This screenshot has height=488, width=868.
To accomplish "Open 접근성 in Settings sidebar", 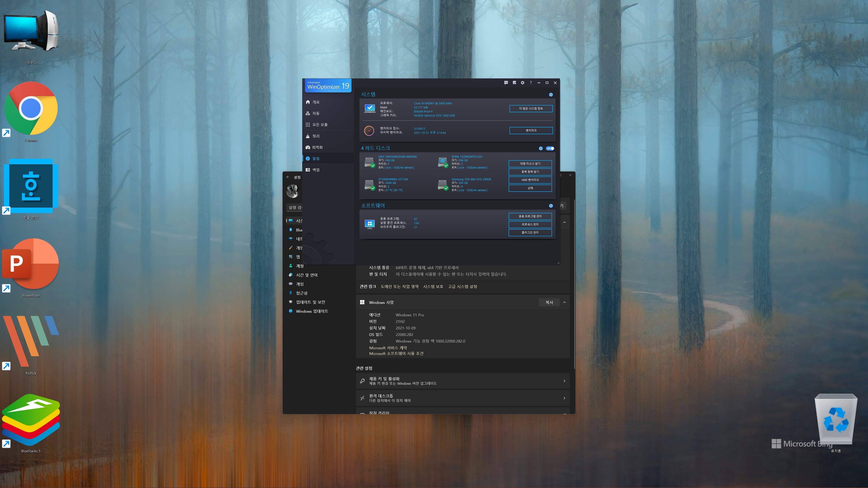I will [x=302, y=293].
